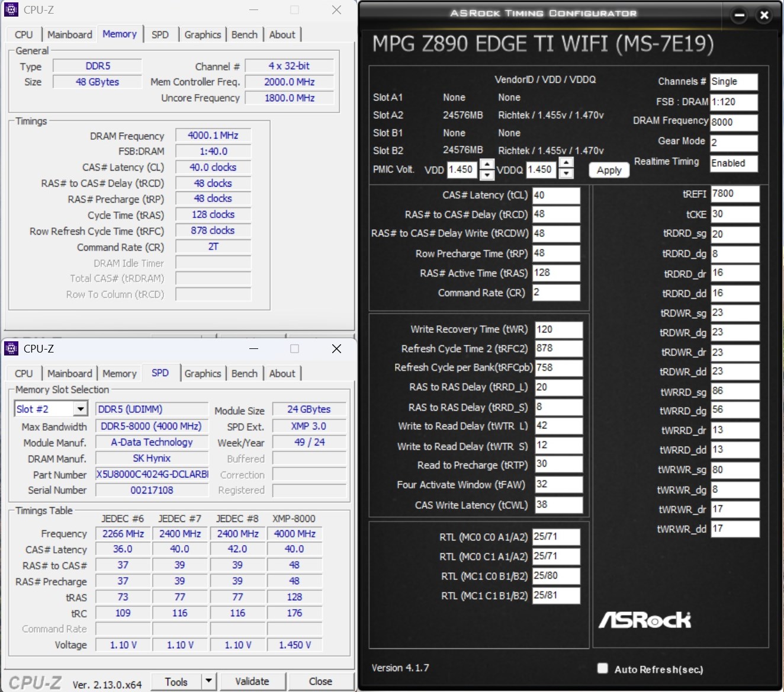Viewport: 784px width, 692px height.
Task: Click the tRCDW write delay field
Action: coord(556,233)
